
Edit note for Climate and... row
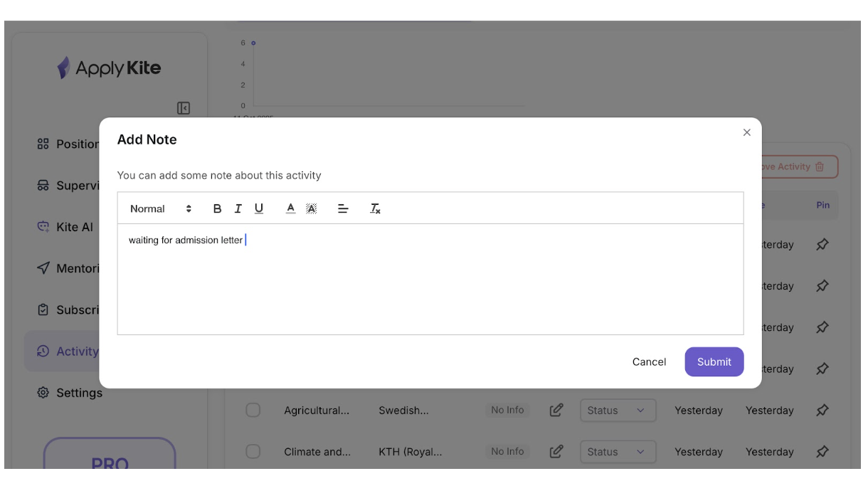[556, 452]
